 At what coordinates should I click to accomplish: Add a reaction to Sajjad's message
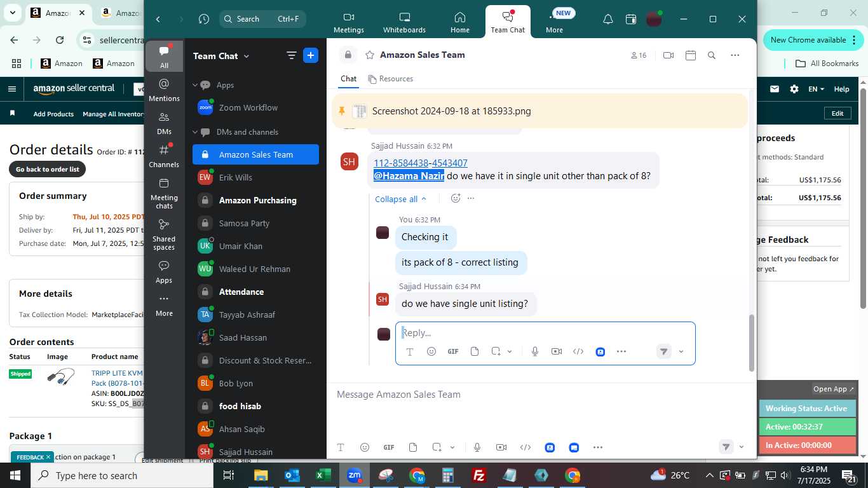(x=455, y=198)
